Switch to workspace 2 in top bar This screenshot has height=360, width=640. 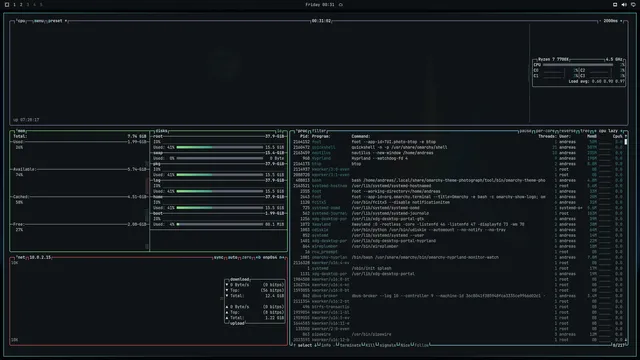[21, 4]
